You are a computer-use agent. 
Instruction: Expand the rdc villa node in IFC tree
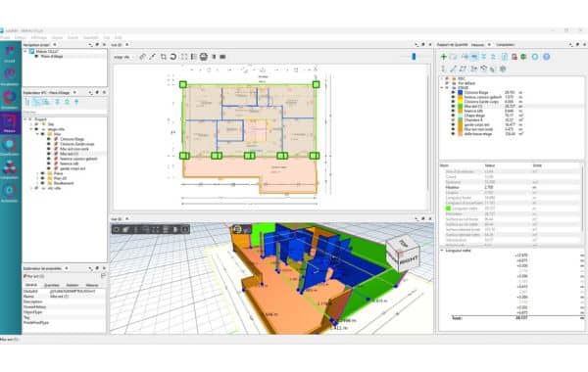(x=31, y=188)
